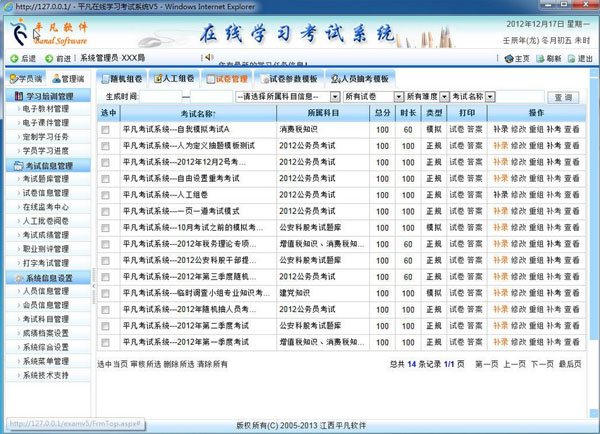Click the 平凡软件 logo
The image size is (600, 434).
coord(49,33)
